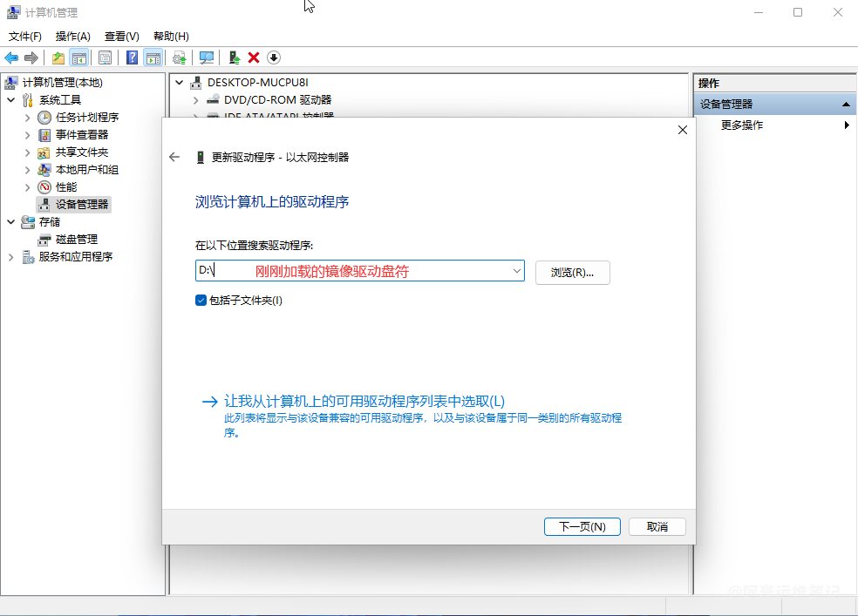Open the driver search path dropdown

click(x=517, y=272)
